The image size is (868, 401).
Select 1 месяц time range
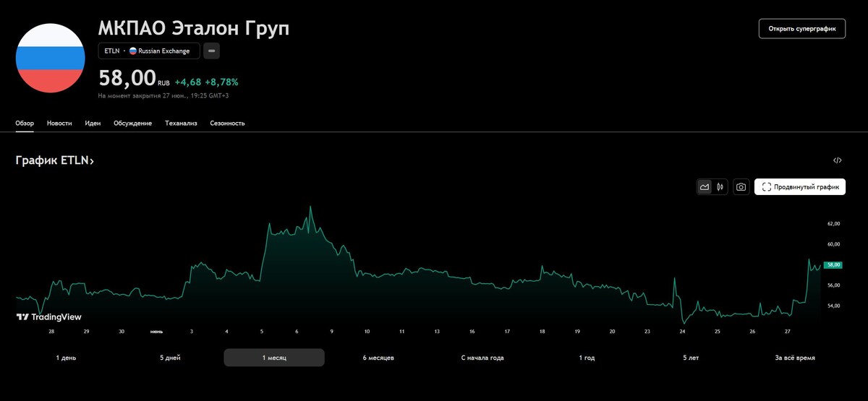[274, 358]
